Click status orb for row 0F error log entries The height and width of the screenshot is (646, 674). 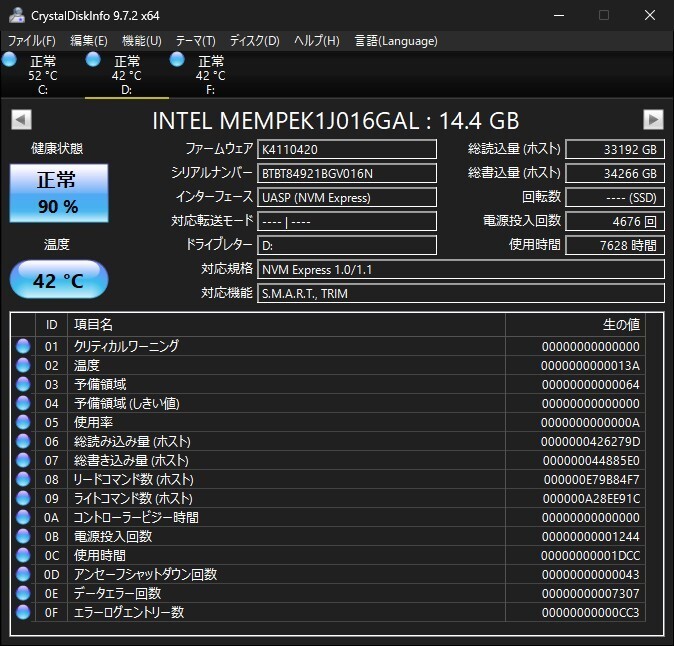[x=23, y=612]
